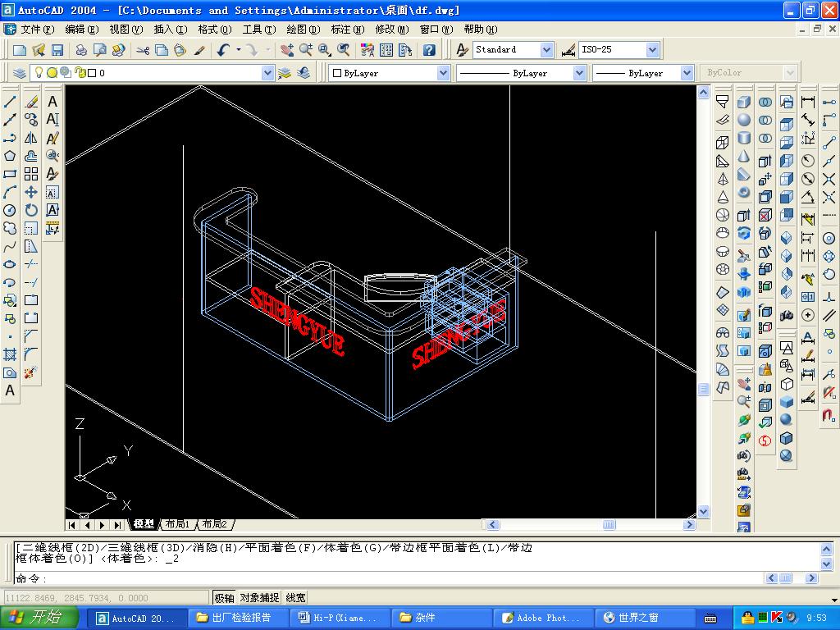Create a solid Cylinder from Solids toolbar
Viewport: 840px width, 630px height.
coord(743,138)
